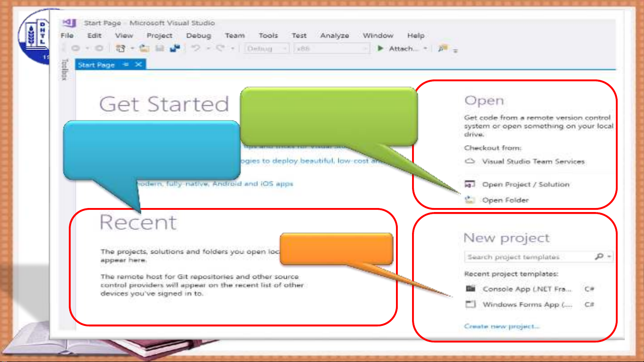Click the Undo toolbar icon
Image resolution: width=644 pixels, height=362 pixels.
coord(196,48)
